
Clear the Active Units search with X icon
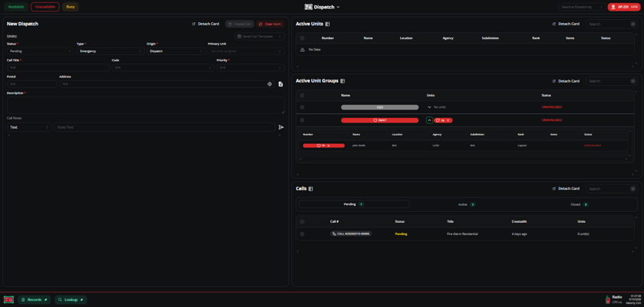coord(633,24)
